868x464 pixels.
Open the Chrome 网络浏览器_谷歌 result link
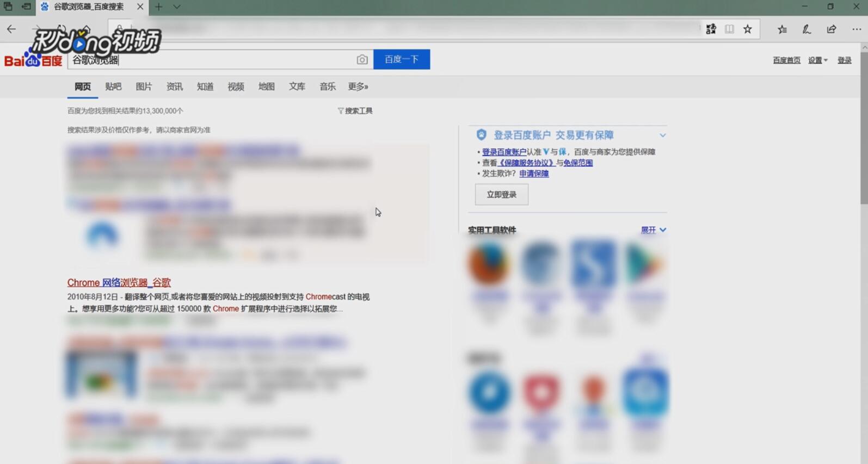pos(119,283)
